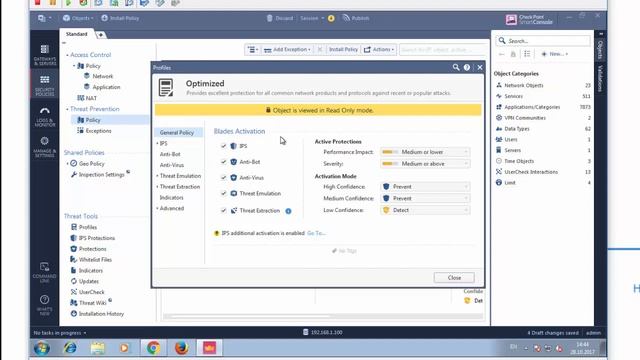Click remove X icon in policy toolbar
The image size is (640, 360).
pyautogui.click(x=320, y=49)
